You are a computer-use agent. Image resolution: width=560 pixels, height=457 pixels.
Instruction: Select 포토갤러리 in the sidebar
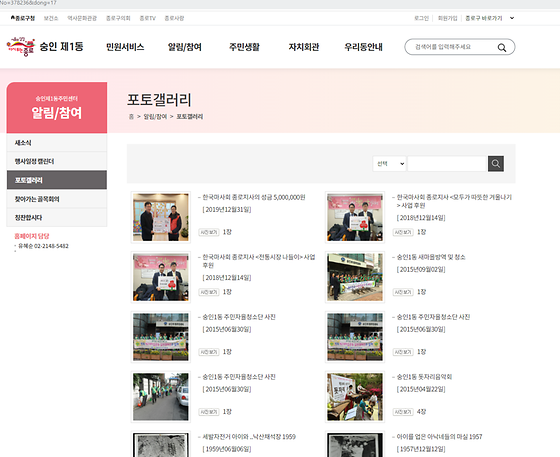click(57, 180)
